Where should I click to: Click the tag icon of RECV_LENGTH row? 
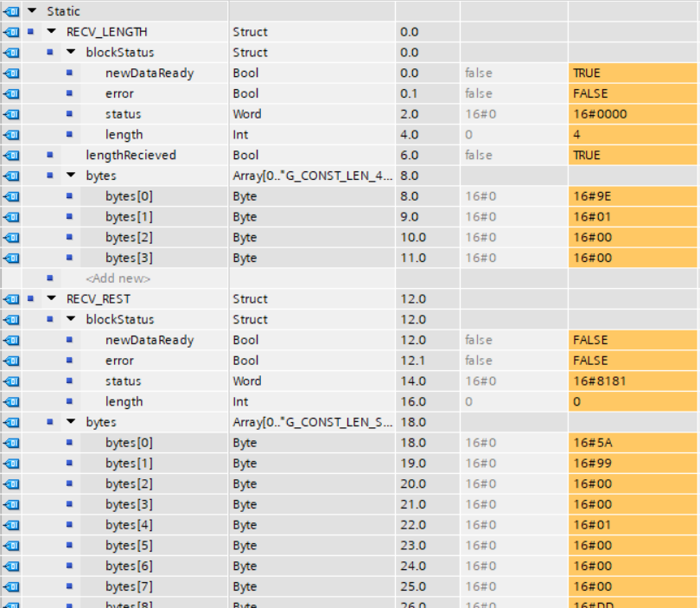pos(11,32)
